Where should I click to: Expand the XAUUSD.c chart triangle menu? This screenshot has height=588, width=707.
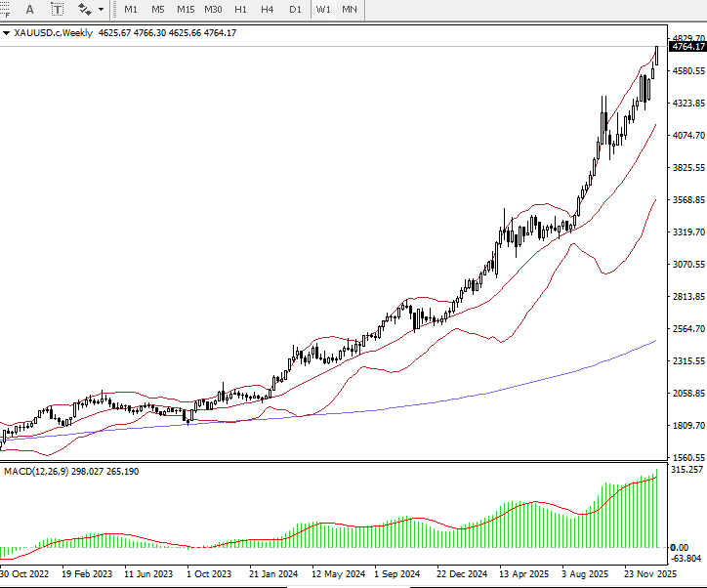coord(6,33)
